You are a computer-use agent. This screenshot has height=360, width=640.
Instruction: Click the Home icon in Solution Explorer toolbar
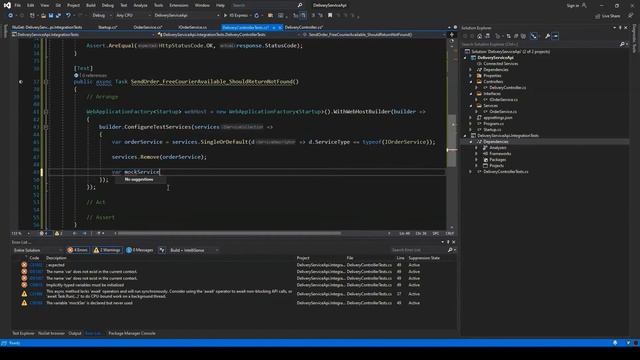480,36
